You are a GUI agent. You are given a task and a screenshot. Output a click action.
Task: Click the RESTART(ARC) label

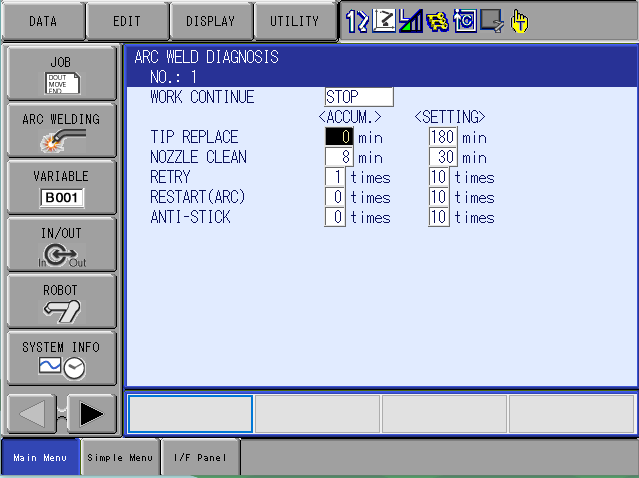198,197
